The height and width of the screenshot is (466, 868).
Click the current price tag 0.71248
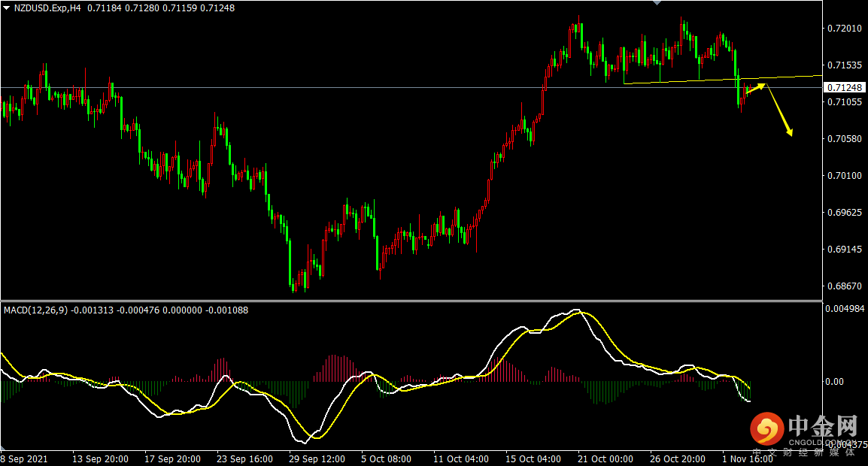pyautogui.click(x=844, y=88)
